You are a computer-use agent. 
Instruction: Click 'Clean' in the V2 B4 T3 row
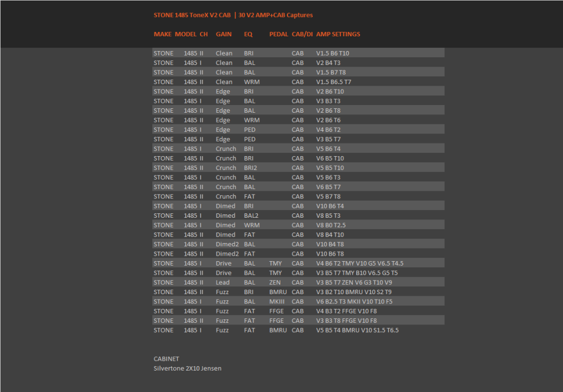pos(224,63)
